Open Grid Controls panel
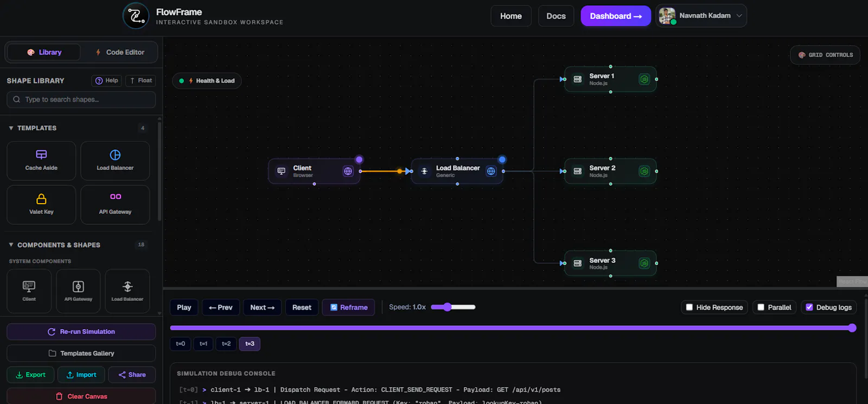 pos(825,55)
